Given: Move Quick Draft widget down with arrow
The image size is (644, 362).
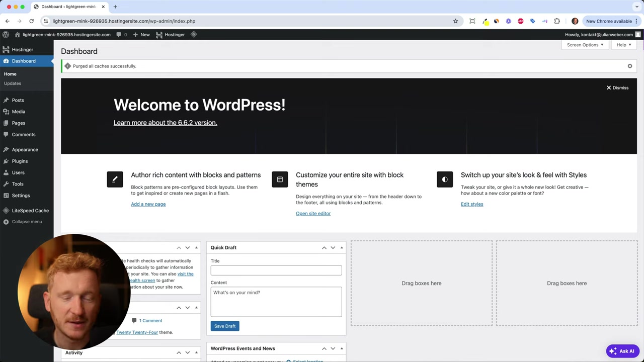Looking at the screenshot, I should point(333,247).
